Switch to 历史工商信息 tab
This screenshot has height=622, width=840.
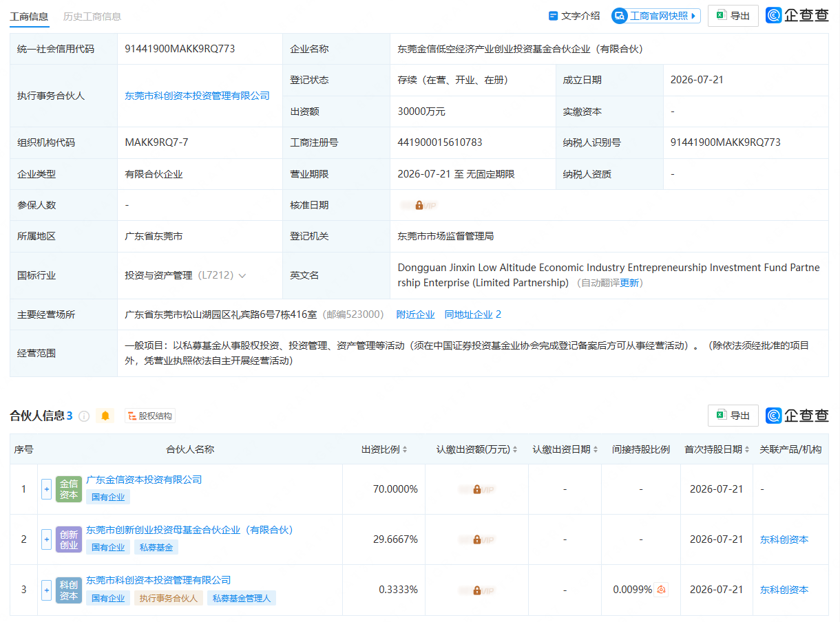(x=92, y=16)
